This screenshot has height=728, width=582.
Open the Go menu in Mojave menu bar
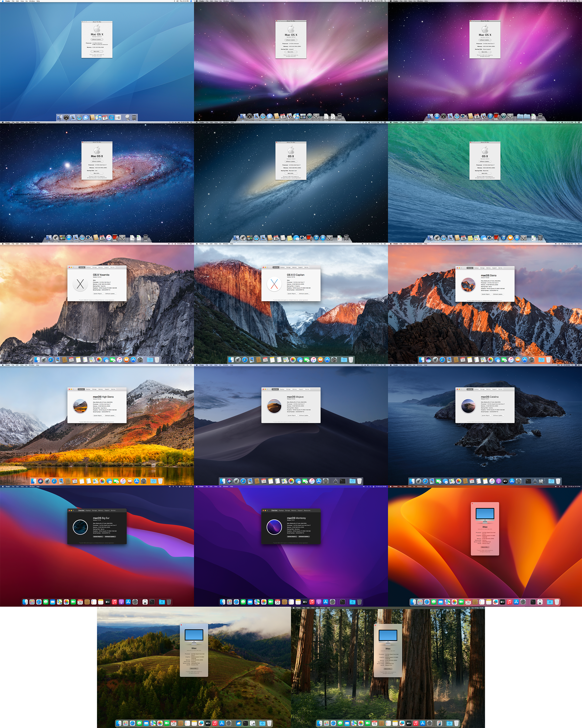(x=220, y=365)
